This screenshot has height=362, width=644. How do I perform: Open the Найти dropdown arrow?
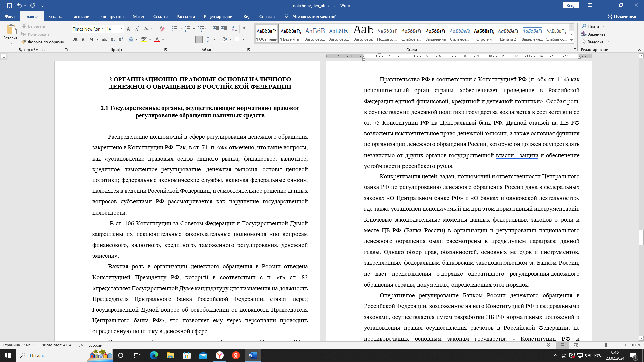(604, 26)
